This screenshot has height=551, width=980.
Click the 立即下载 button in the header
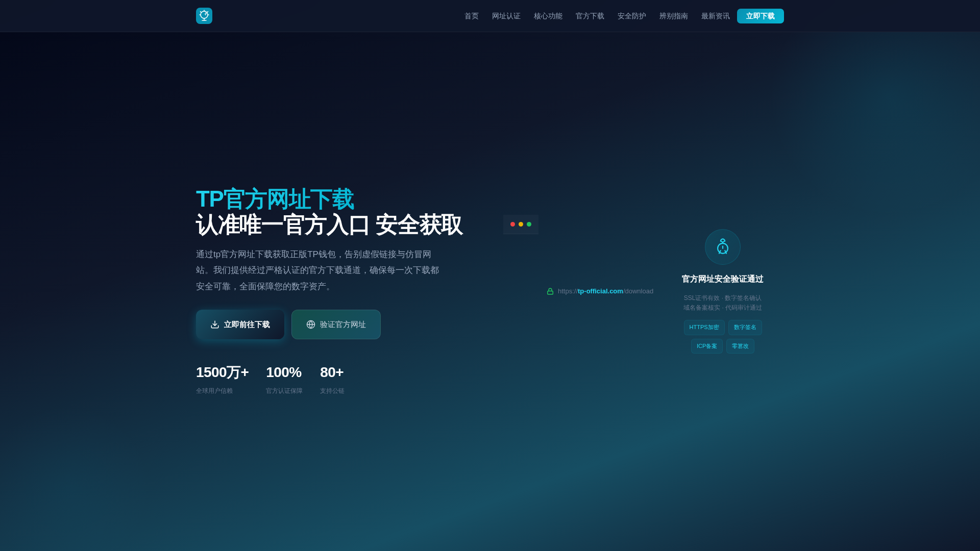tap(761, 16)
